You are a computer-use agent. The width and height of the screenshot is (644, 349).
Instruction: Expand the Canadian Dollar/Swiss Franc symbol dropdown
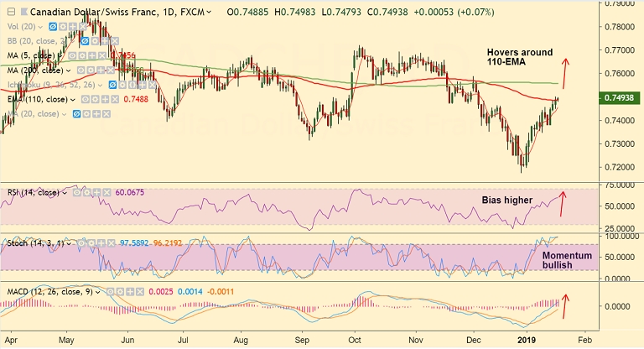[209, 13]
